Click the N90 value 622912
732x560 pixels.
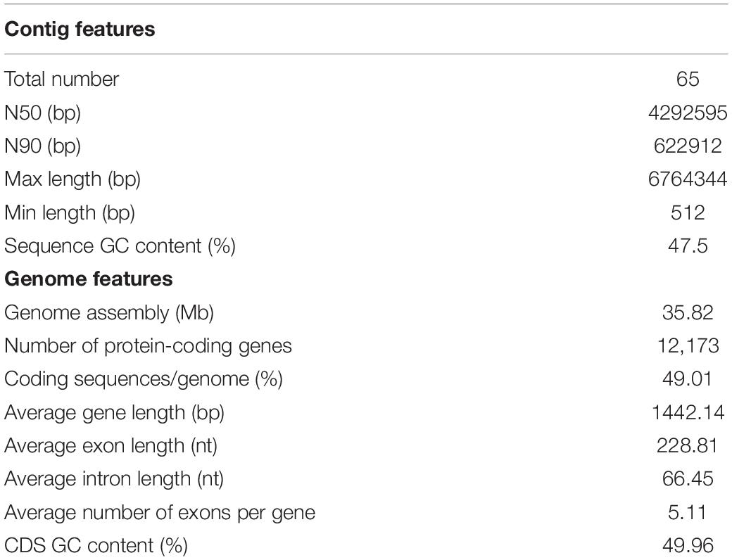click(x=688, y=146)
